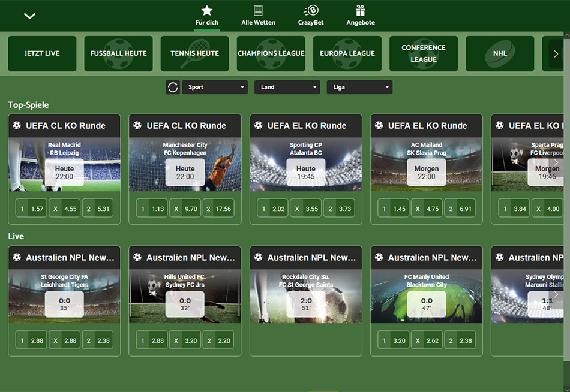The width and height of the screenshot is (570, 392).
Task: Click soccer icon on Rockdale City Su. card
Action: tap(258, 258)
